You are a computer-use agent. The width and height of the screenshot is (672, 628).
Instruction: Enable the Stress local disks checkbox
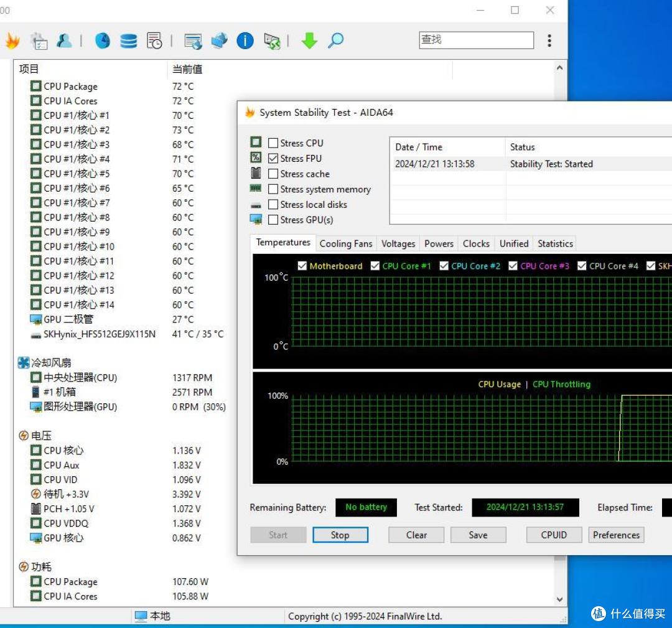(x=273, y=205)
